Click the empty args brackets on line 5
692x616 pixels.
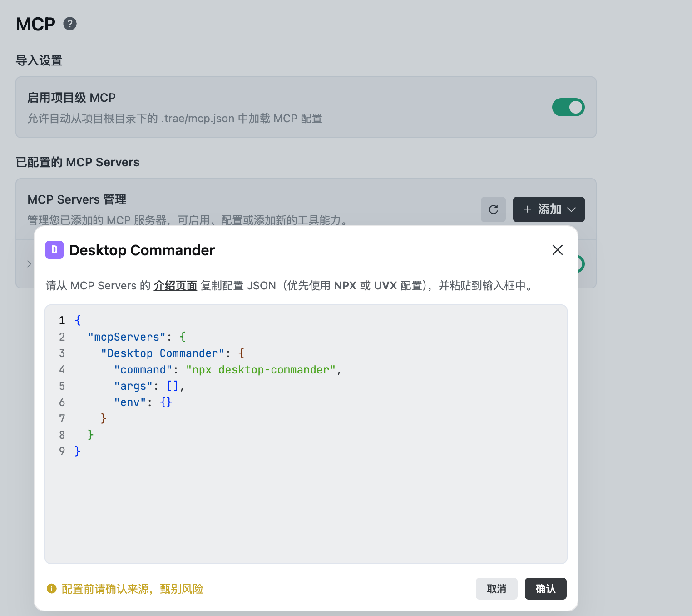click(x=173, y=386)
